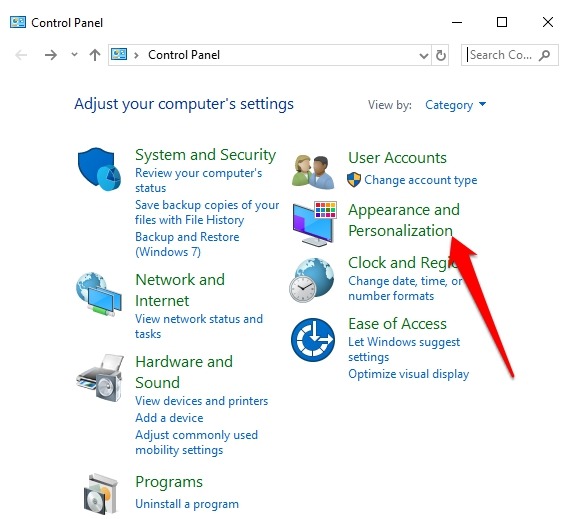Open Backup and Restore (Windows 7)
565x519 pixels.
point(187,244)
